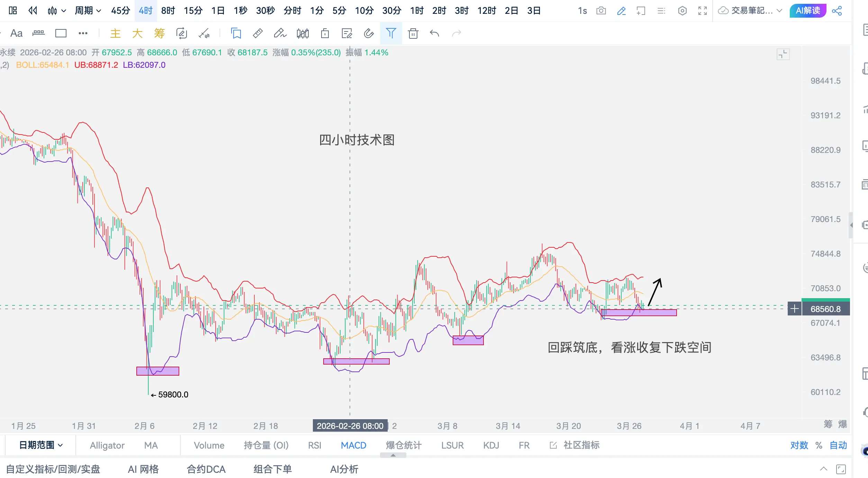Toggle percent scale mode
This screenshot has height=478, width=868.
[x=819, y=445]
